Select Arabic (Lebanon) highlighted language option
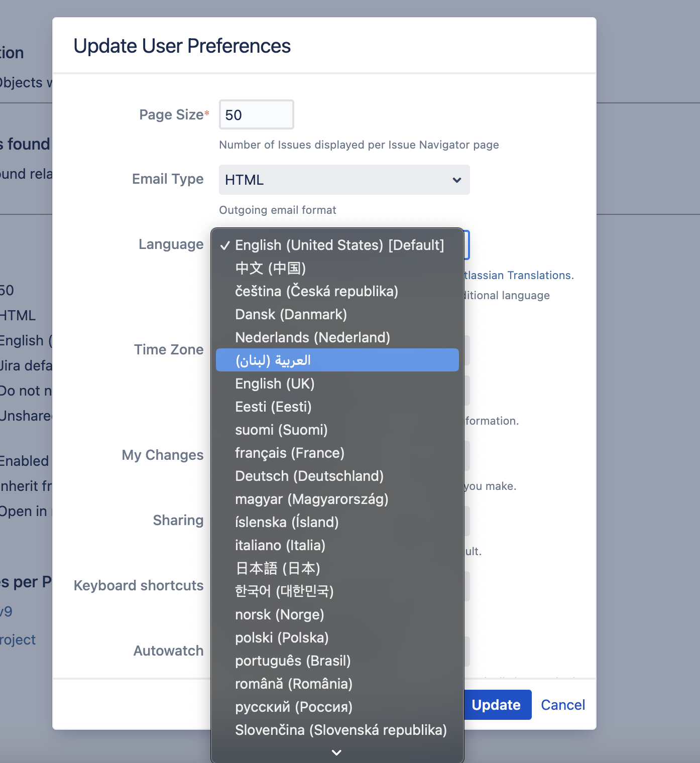 tap(336, 360)
